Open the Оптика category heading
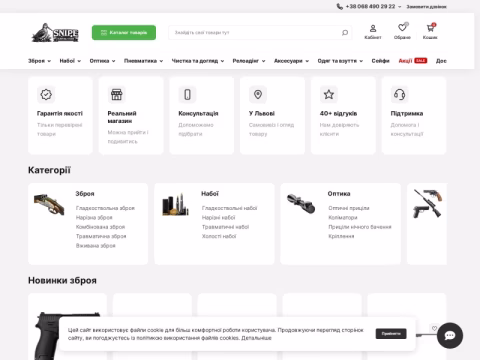Viewport: 480px width, 360px height. 339,194
